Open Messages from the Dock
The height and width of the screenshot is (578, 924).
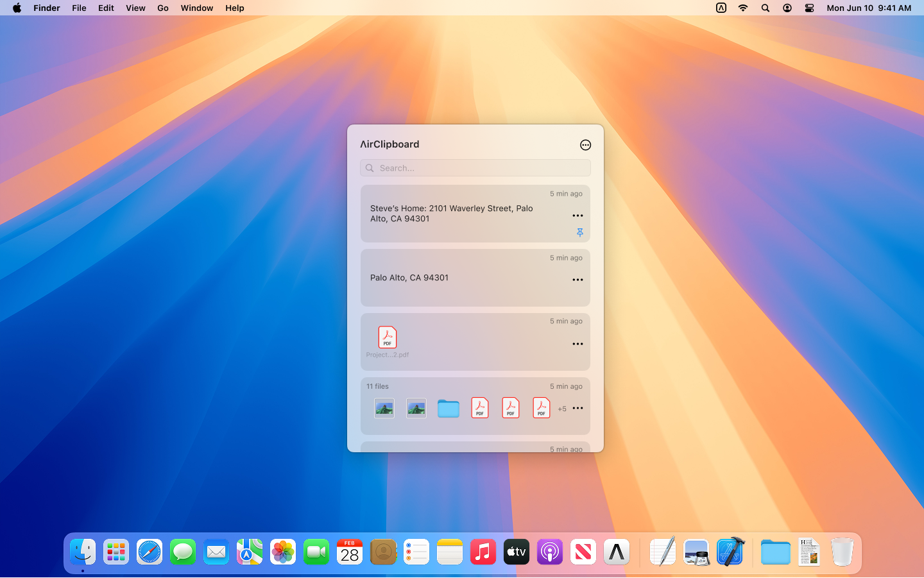(183, 552)
